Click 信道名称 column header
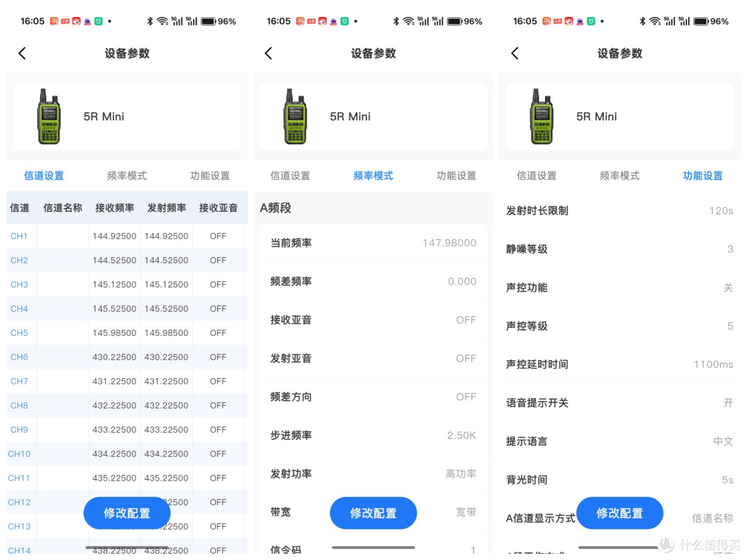 click(62, 207)
